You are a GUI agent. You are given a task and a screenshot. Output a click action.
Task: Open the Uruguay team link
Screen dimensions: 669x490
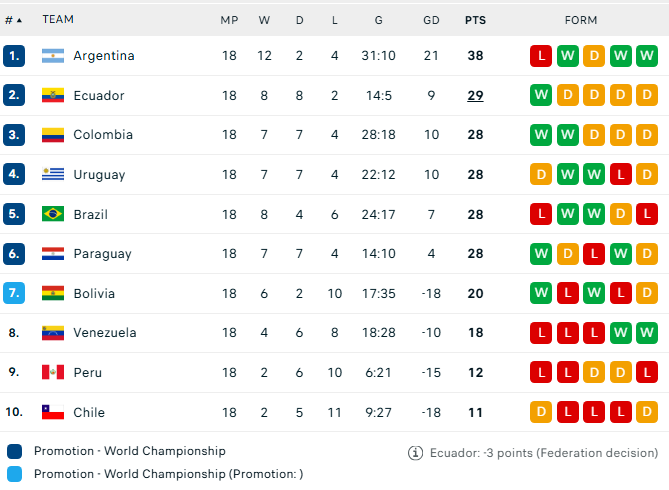99,175
